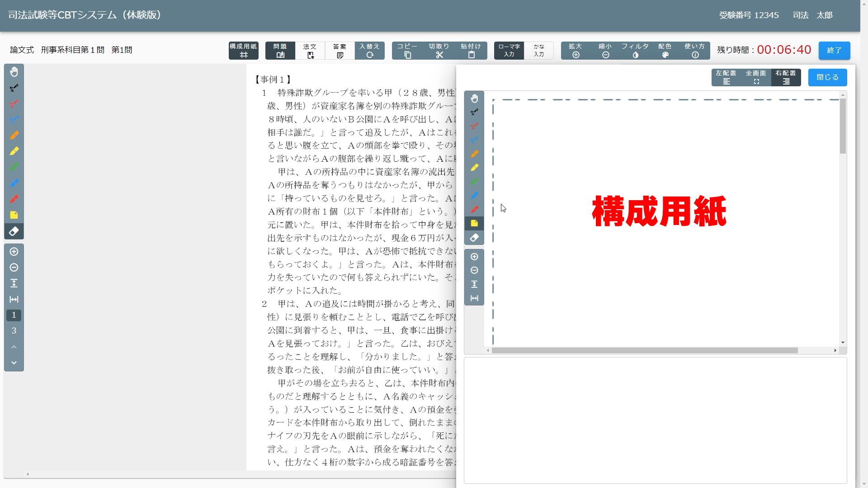Click the 終了 button
The image size is (868, 488).
point(834,51)
